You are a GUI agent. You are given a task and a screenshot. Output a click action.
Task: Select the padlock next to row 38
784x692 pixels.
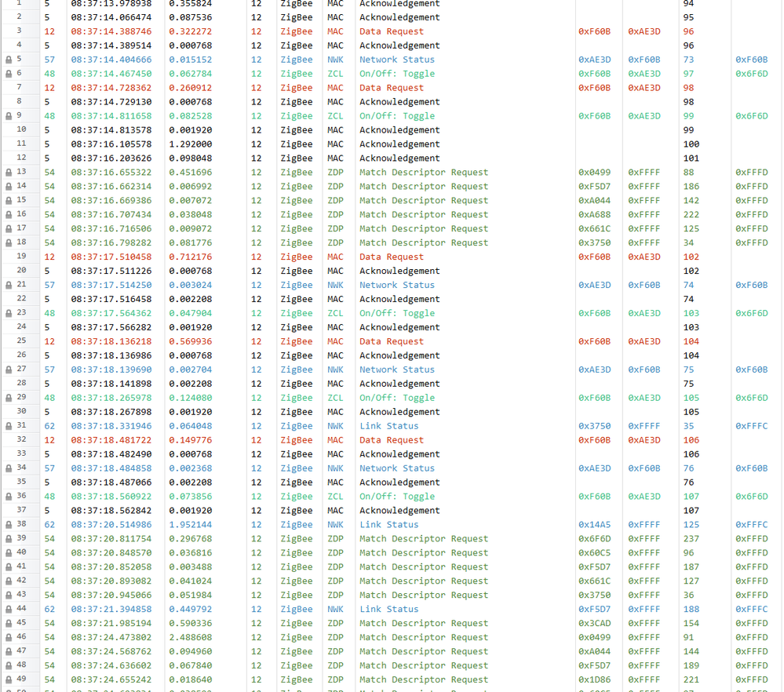coord(9,525)
